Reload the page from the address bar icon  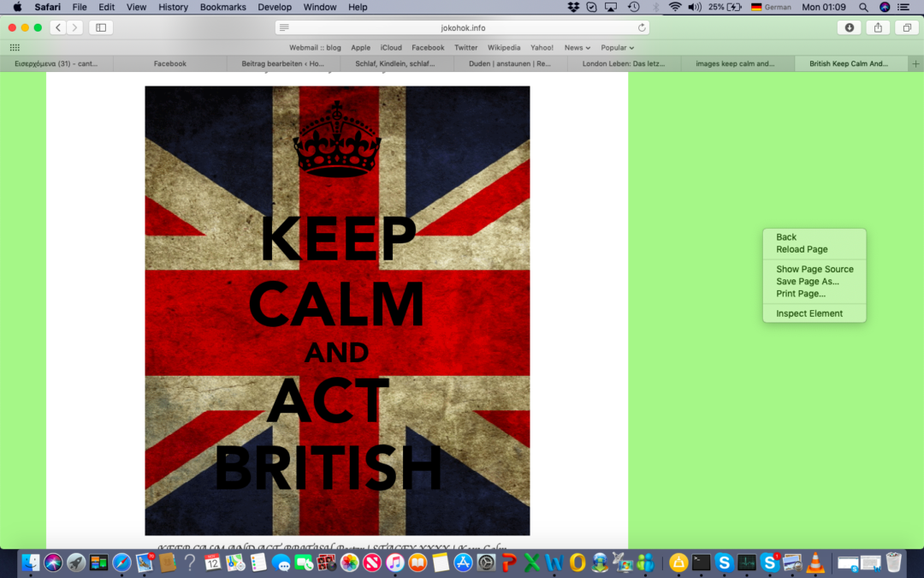pos(642,27)
